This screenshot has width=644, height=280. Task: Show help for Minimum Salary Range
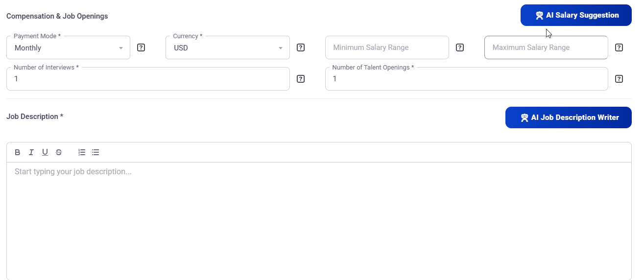[460, 47]
